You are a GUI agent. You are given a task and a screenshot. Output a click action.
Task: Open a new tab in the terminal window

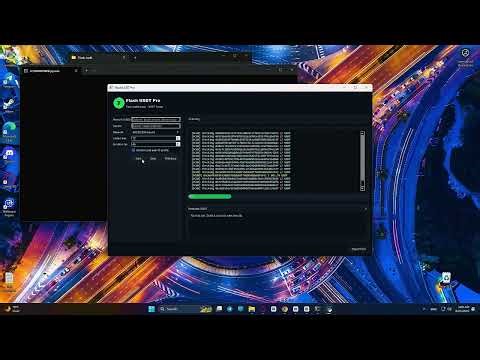(86, 70)
